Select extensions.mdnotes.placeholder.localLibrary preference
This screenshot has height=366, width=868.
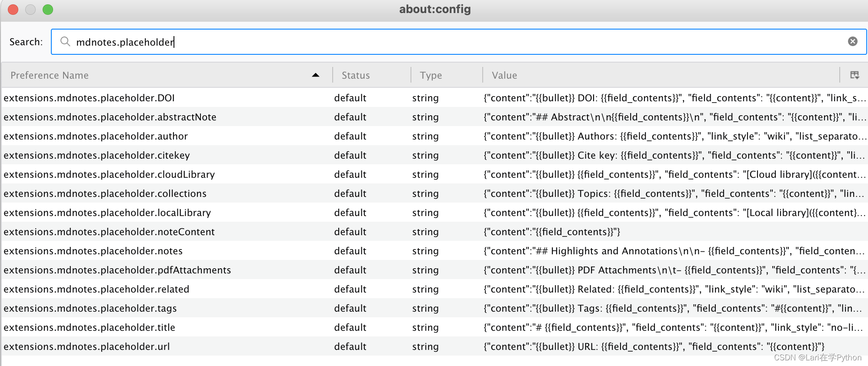(107, 213)
